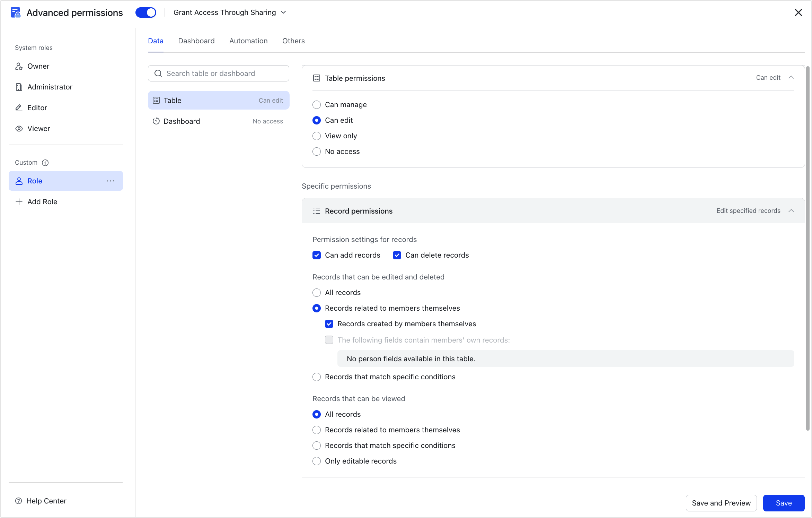Uncheck Records created by members themselves
This screenshot has height=518, width=812.
tap(329, 324)
